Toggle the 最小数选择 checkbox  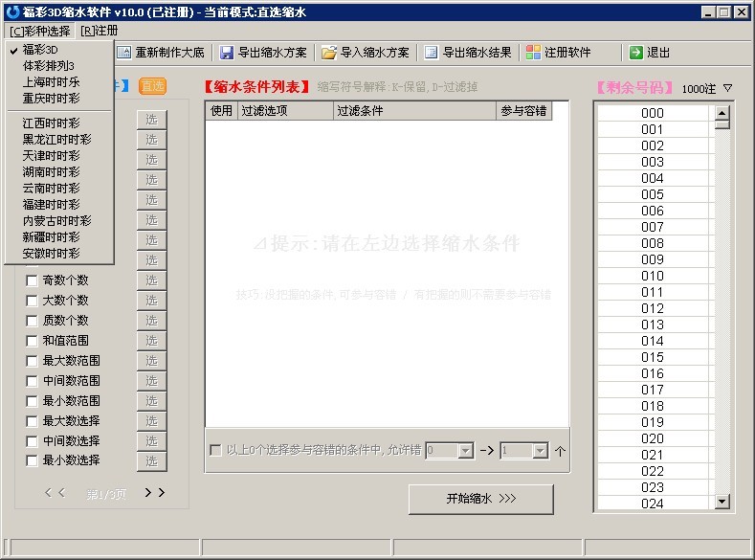click(33, 461)
